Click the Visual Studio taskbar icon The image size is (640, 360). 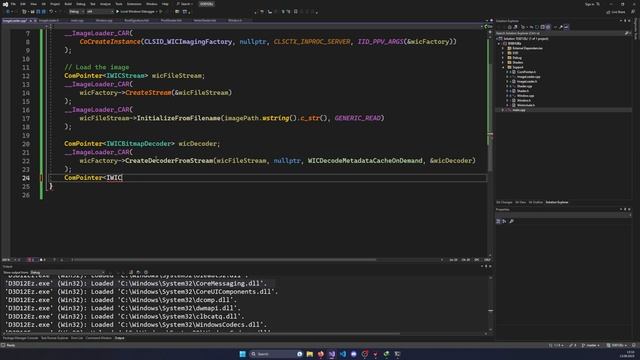coord(332,354)
